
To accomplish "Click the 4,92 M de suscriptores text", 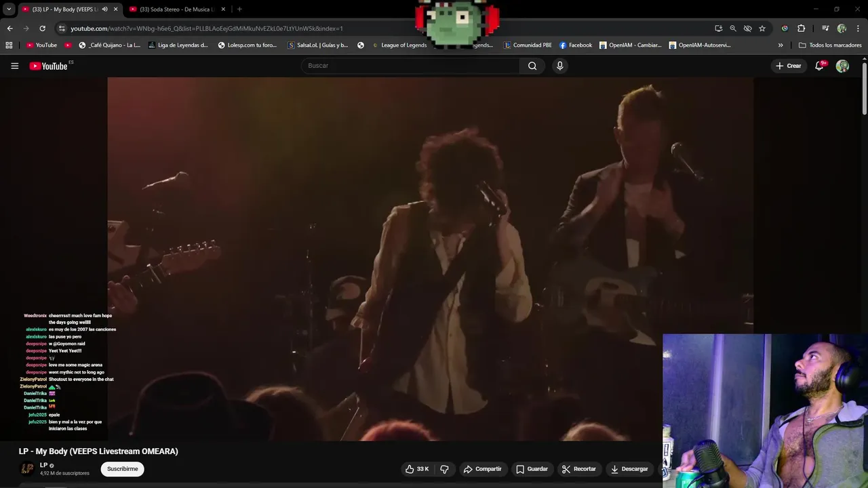I will (x=64, y=473).
